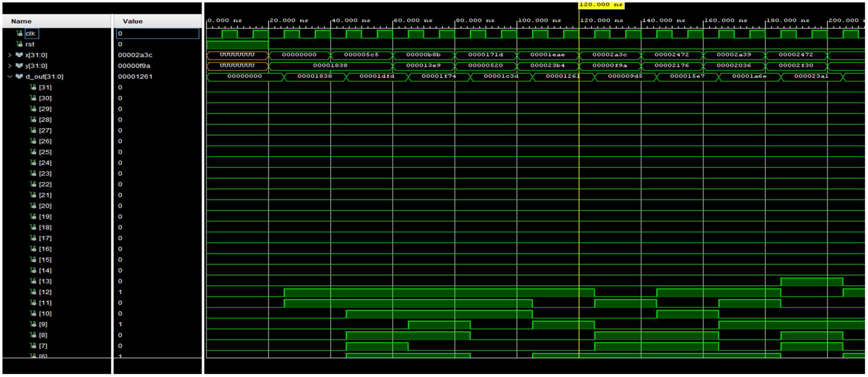Click the bit [9] signal icon

point(33,324)
